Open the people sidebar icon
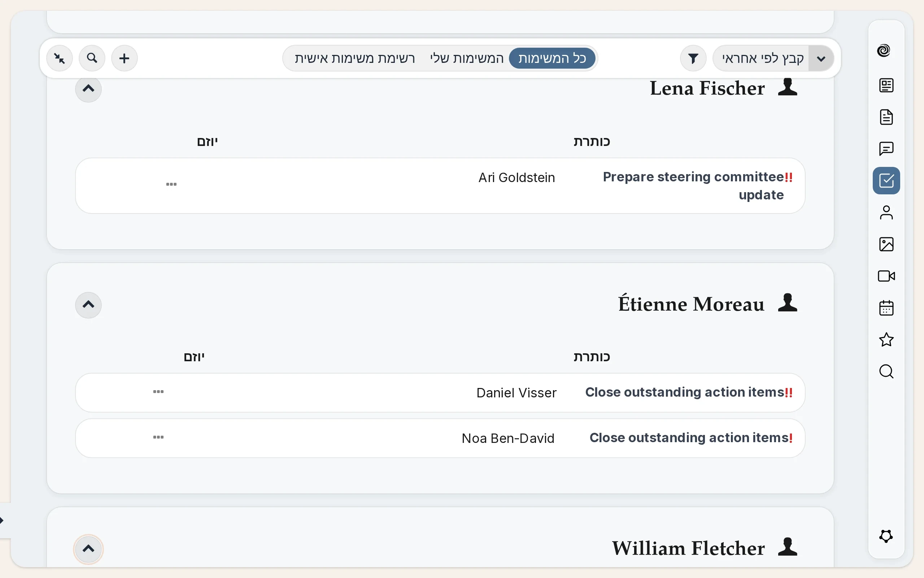Screen dimensions: 924x578 (x=886, y=212)
